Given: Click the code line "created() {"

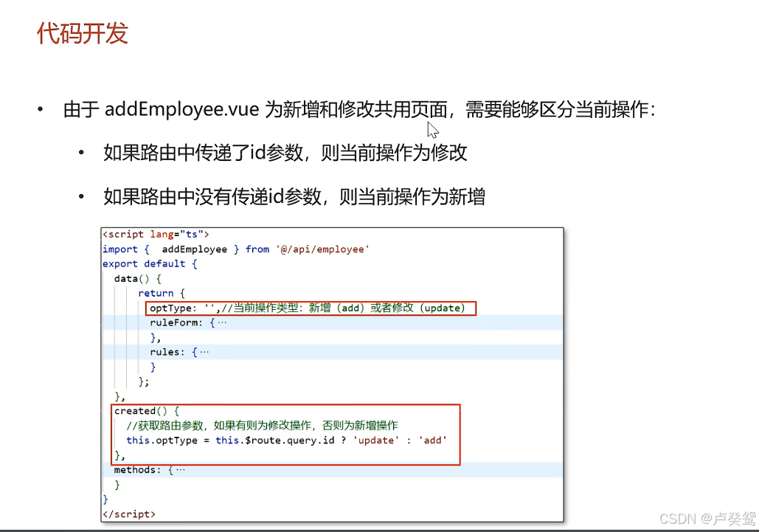Looking at the screenshot, I should 147,411.
